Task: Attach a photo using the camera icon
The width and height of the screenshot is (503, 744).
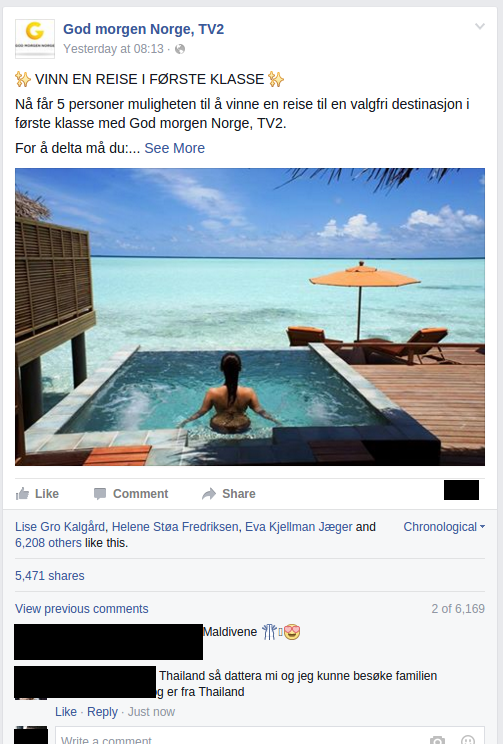Action: pos(437,739)
